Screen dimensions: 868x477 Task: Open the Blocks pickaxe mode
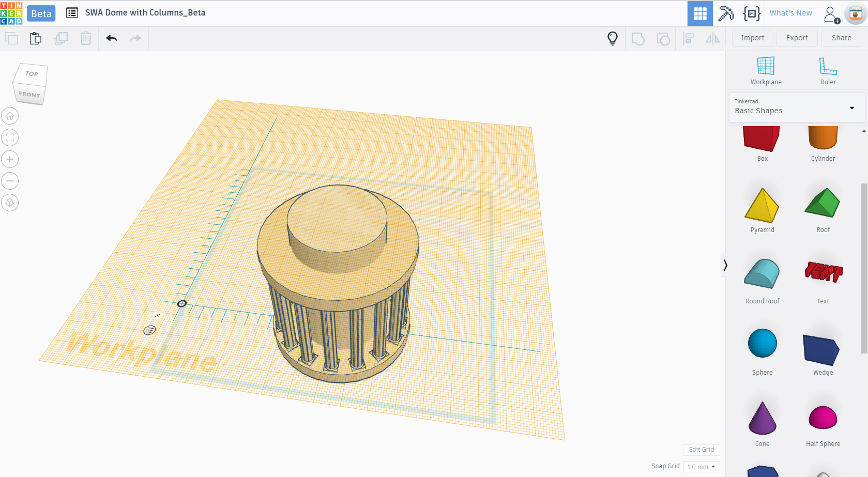click(726, 13)
